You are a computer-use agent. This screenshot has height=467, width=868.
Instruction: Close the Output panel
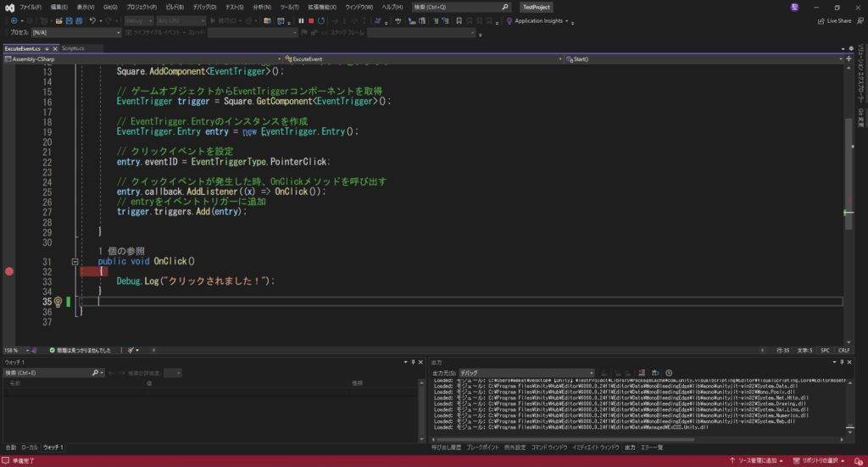pyautogui.click(x=849, y=362)
